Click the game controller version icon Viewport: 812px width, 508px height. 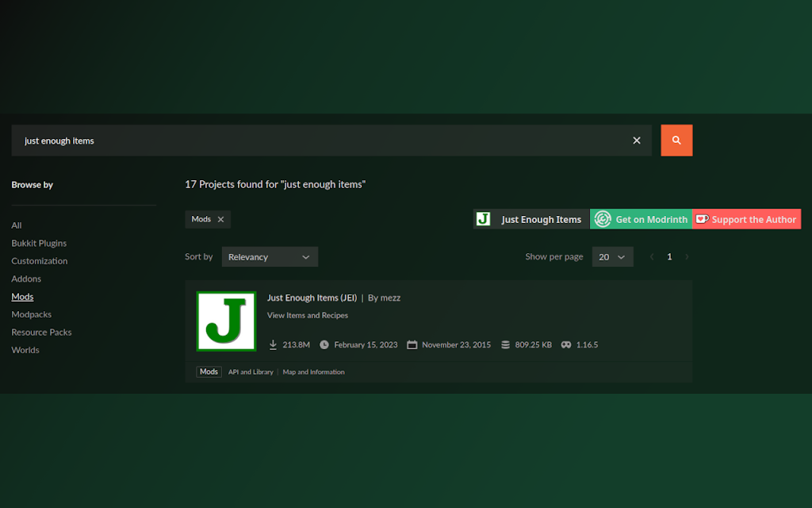pyautogui.click(x=566, y=344)
